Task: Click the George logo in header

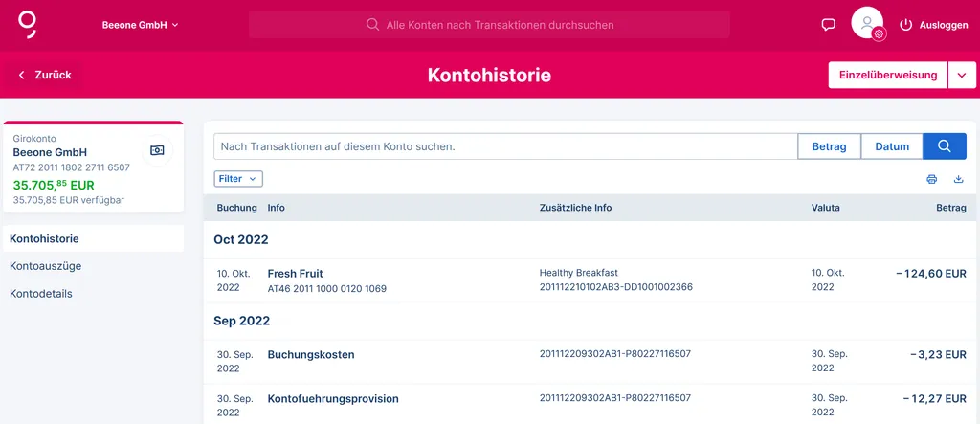Action: pyautogui.click(x=28, y=24)
